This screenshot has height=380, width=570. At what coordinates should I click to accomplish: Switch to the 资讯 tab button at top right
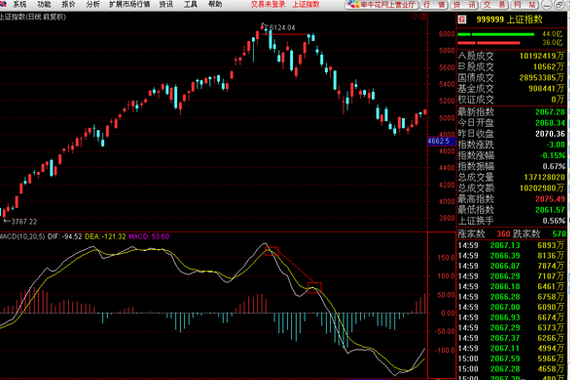coord(465,5)
